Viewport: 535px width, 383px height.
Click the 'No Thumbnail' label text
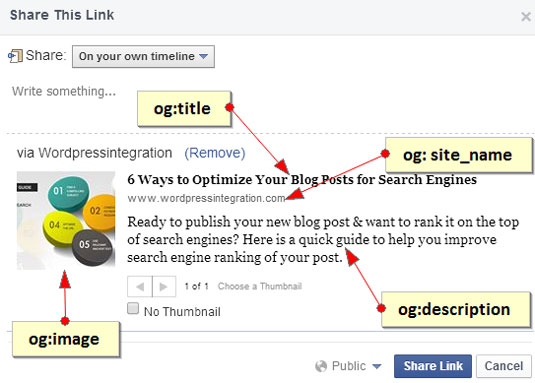point(182,312)
